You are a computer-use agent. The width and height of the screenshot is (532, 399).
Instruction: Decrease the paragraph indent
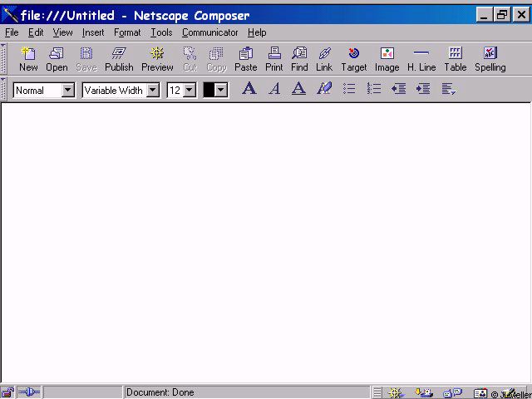399,89
